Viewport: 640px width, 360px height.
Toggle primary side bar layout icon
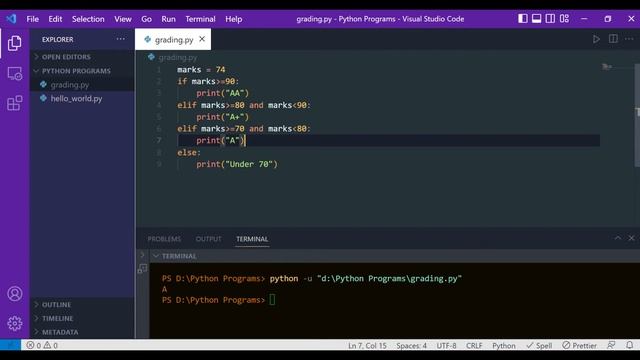tap(522, 19)
